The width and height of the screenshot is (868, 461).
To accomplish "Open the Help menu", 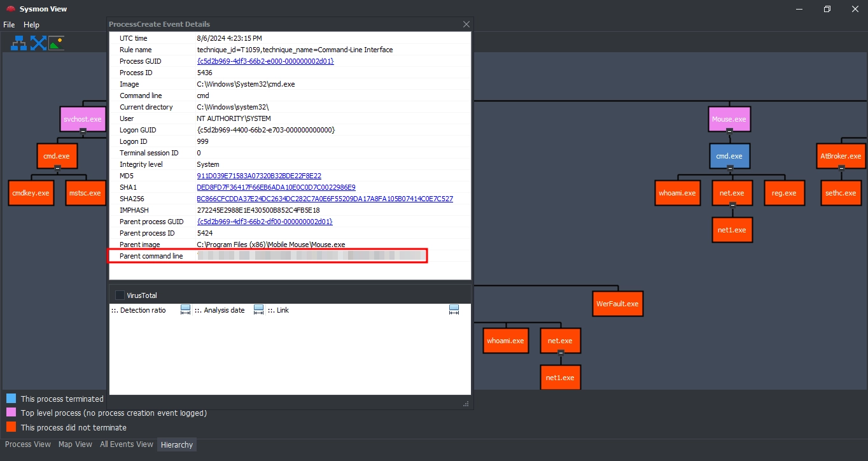I will tap(31, 25).
